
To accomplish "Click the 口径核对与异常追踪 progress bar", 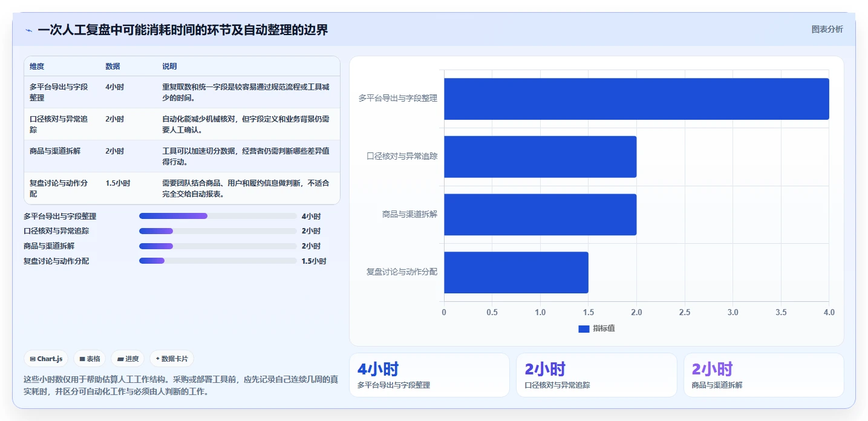I will pos(218,231).
